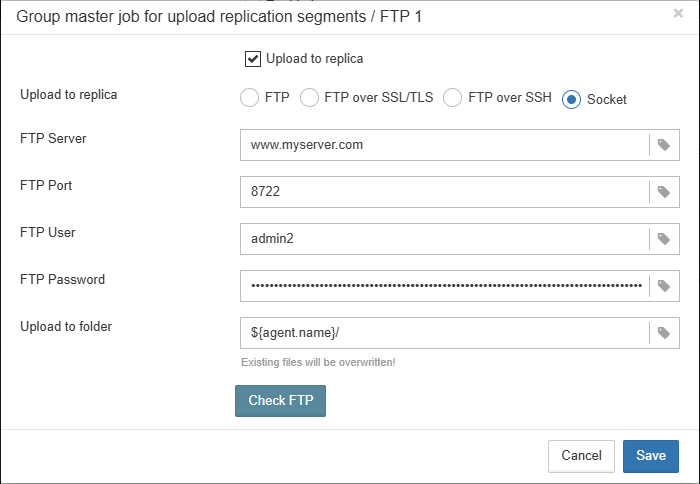
Task: Click the tag icon beside FTP Password
Action: (664, 286)
